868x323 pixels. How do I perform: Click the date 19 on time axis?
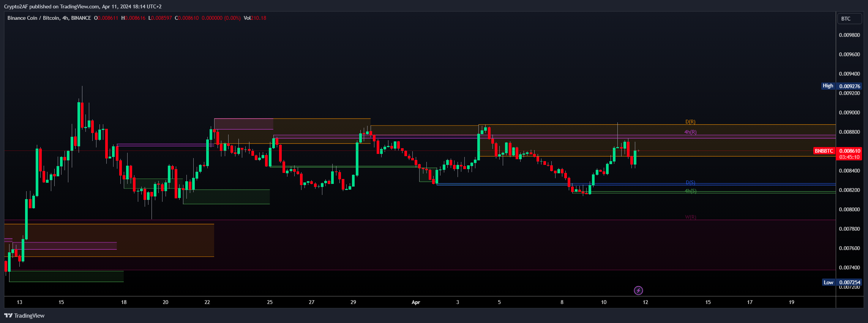pyautogui.click(x=792, y=302)
